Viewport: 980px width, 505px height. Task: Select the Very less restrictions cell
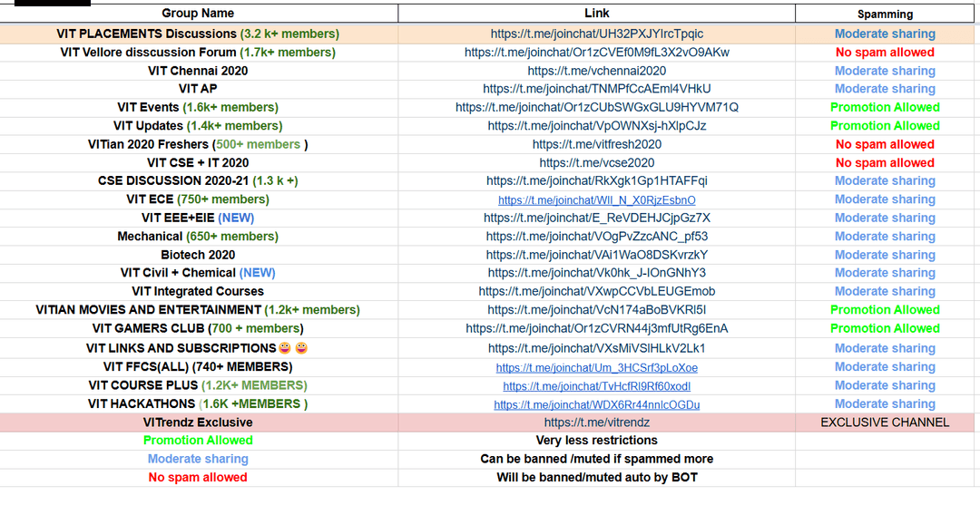tap(597, 441)
